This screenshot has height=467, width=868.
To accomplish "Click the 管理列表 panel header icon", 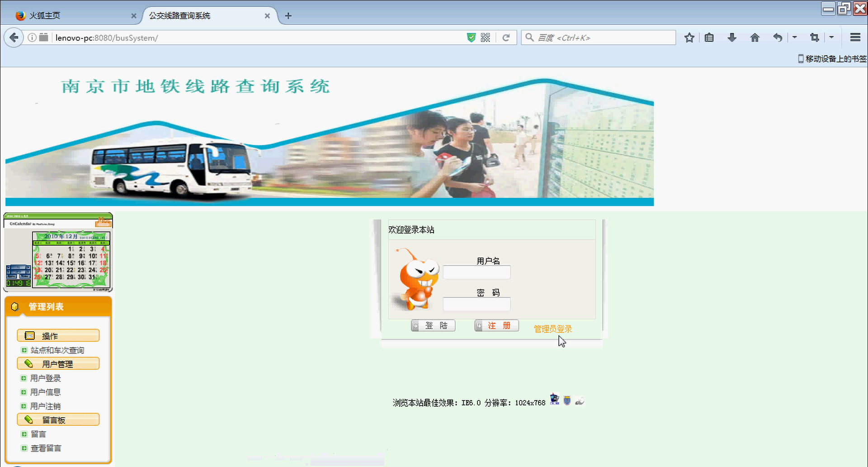I will pyautogui.click(x=15, y=307).
